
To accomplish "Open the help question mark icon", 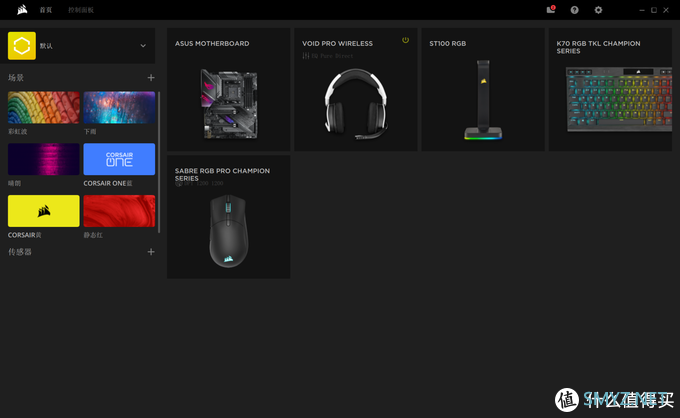I will coord(574,10).
